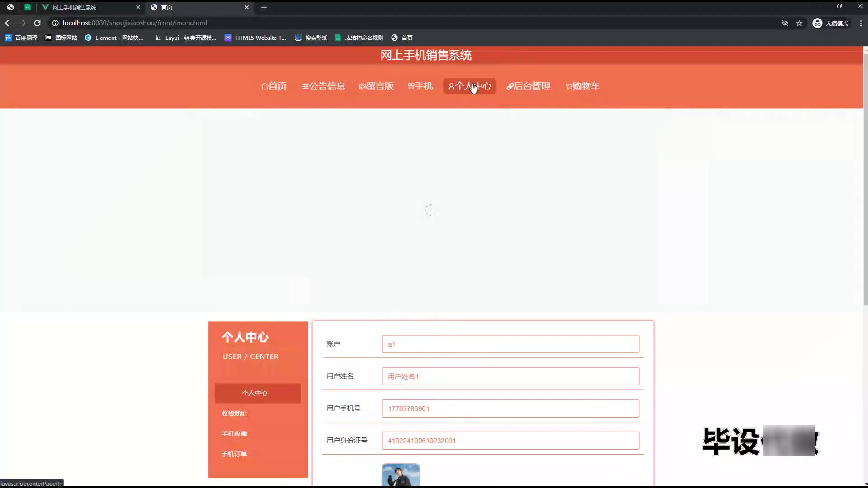The width and height of the screenshot is (868, 488).
Task: Open the Chrome three-dot menu
Action: coord(860,23)
